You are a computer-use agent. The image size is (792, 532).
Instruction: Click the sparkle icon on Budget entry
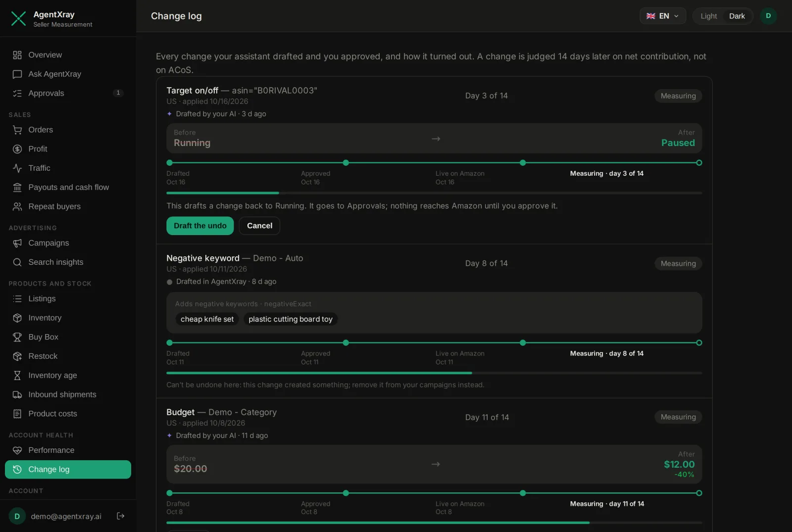point(169,435)
